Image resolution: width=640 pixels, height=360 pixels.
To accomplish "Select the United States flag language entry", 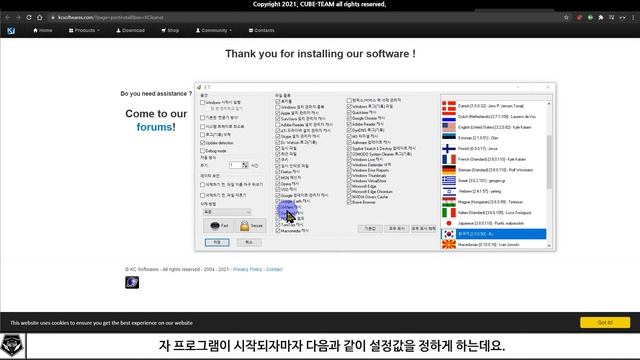I will coord(494,127).
